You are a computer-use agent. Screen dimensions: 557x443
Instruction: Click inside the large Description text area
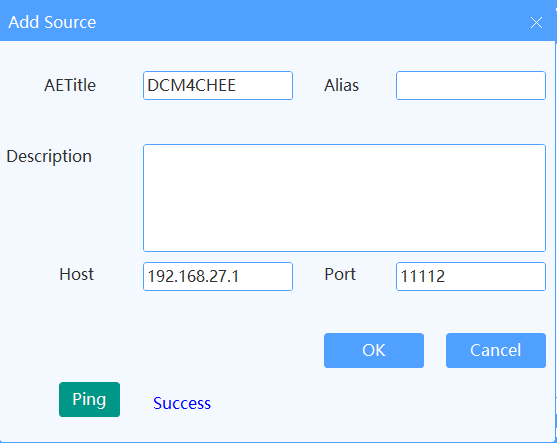tap(344, 198)
